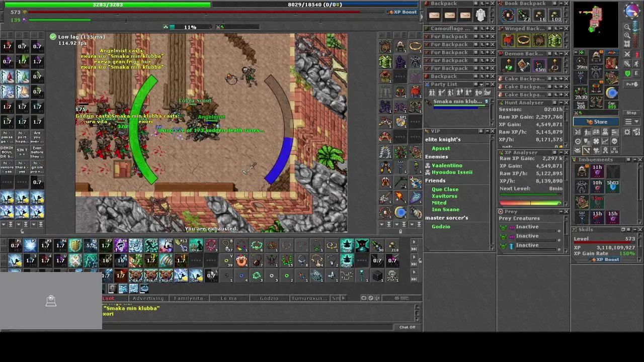The height and width of the screenshot is (362, 644).
Task: Click the last party icon in Party List
Action: click(488, 93)
